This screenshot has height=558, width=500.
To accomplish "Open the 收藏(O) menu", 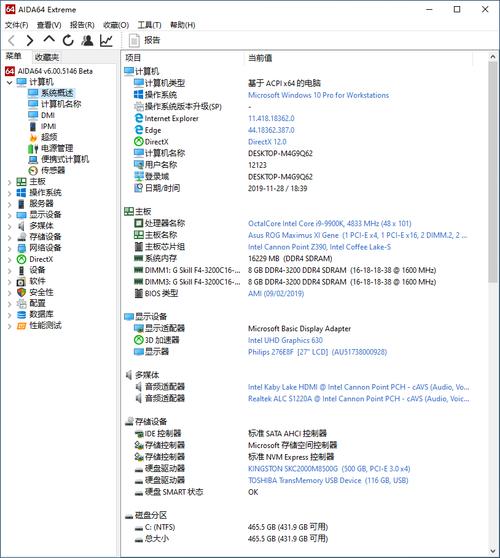I will [x=116, y=25].
